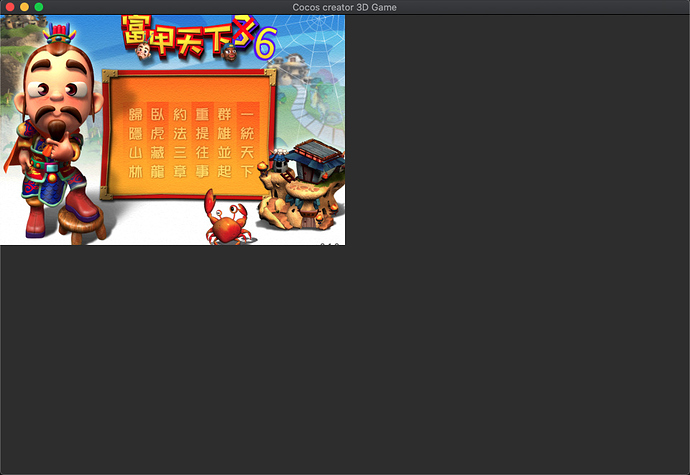
Task: Minimize the window with yellow button
Action: tap(25, 7)
